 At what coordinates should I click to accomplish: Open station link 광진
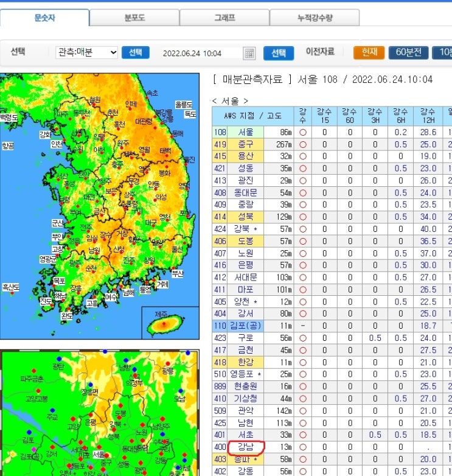(245, 181)
